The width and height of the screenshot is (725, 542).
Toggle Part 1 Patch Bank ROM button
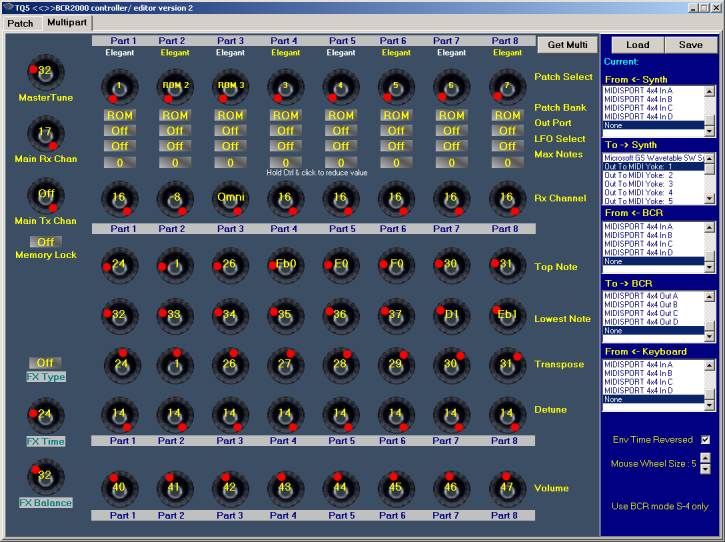(x=119, y=115)
